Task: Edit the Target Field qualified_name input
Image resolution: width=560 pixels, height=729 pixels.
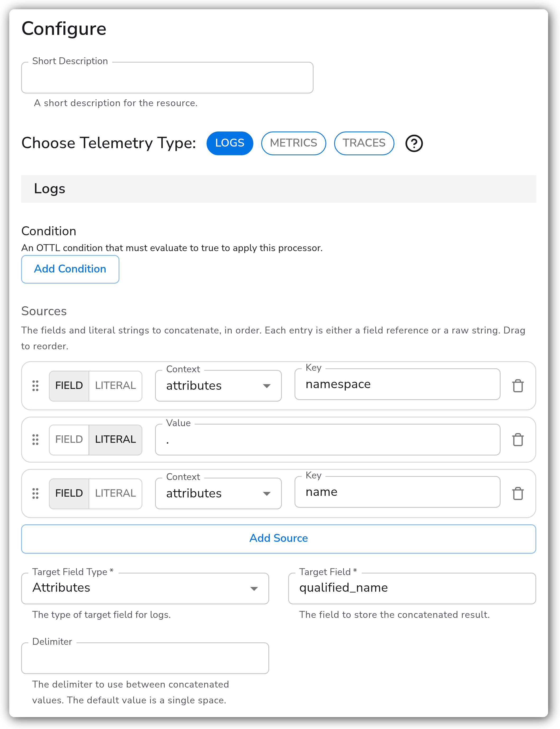Action: (412, 588)
